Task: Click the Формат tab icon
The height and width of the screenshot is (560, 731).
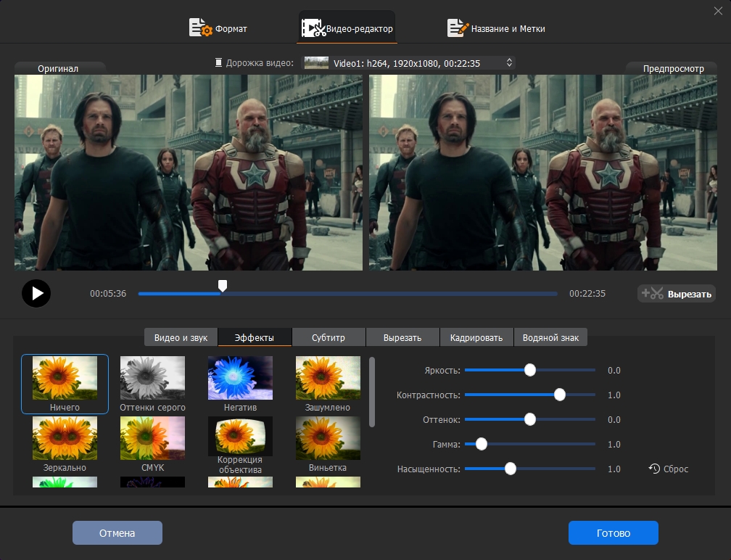Action: (200, 28)
